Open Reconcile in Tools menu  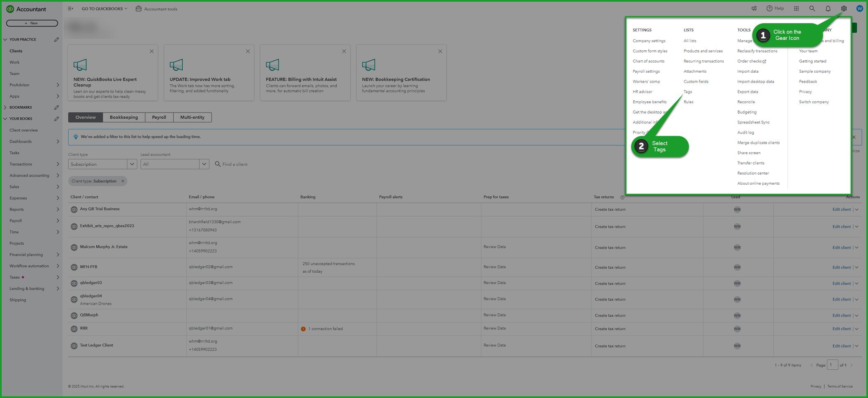pyautogui.click(x=746, y=102)
